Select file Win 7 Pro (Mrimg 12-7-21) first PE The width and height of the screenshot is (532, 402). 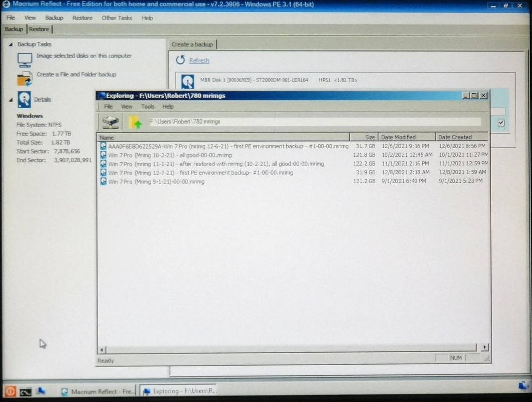(x=201, y=173)
